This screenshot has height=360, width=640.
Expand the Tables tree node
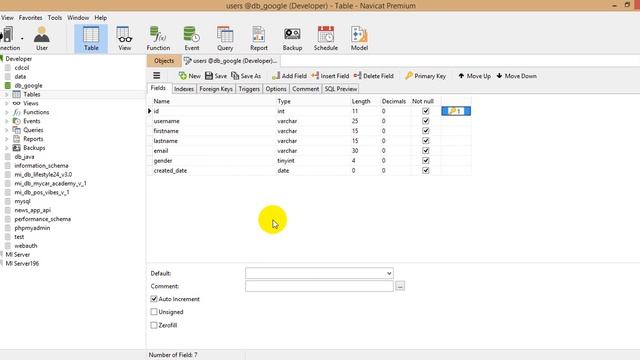click(x=7, y=94)
